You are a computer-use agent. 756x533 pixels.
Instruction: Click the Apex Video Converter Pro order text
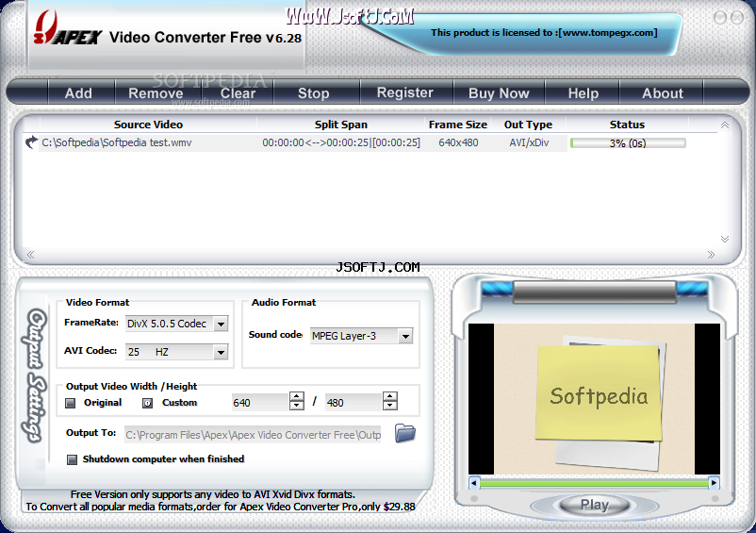pyautogui.click(x=221, y=507)
